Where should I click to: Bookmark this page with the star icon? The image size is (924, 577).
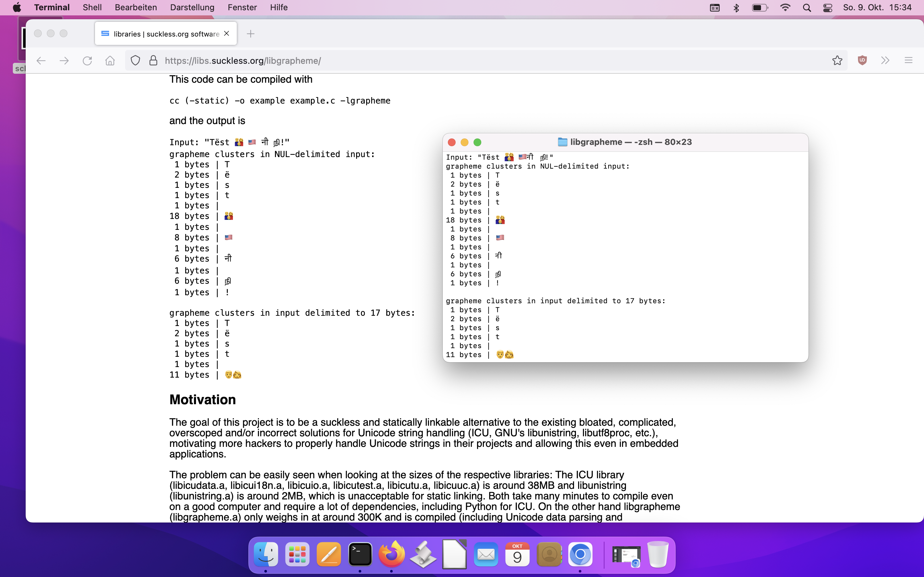coord(837,61)
